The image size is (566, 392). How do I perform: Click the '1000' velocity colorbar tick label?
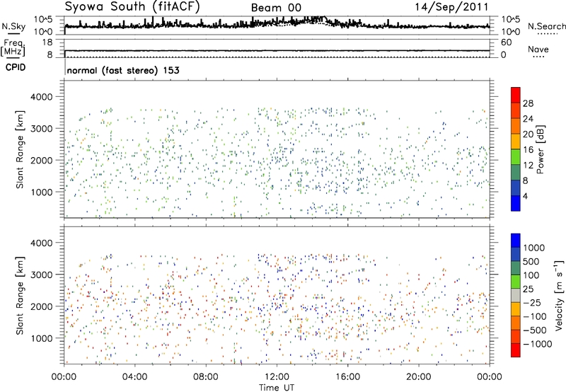point(533,248)
